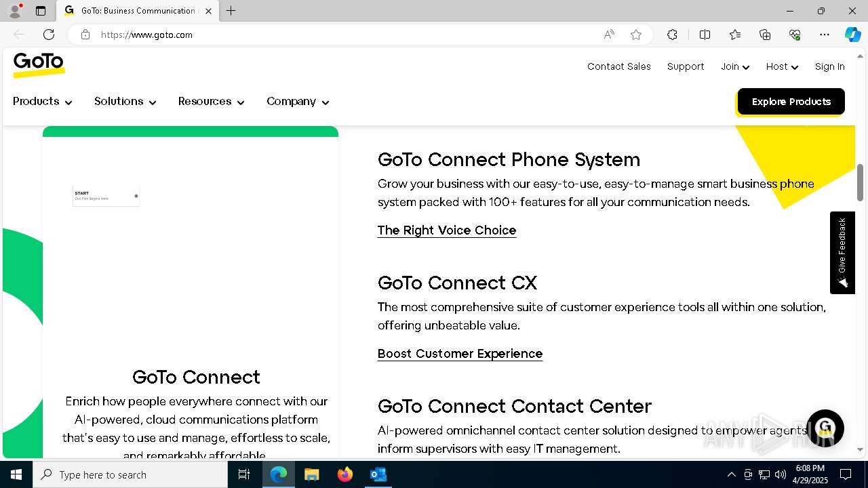868x488 pixels.
Task: Open The Right Voice Choice link
Action: (447, 230)
